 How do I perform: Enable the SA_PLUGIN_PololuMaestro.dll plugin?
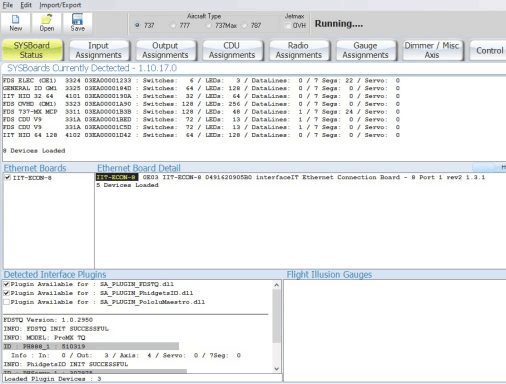(6, 302)
